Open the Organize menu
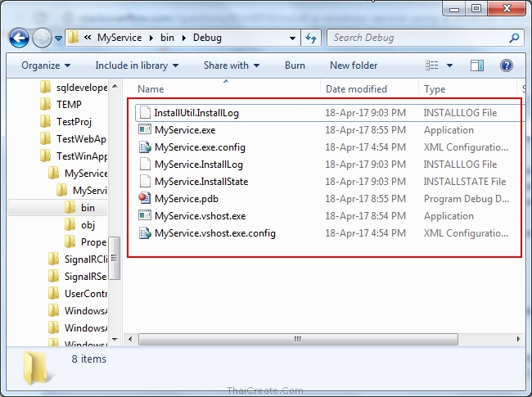Viewport: 532px width, 397px height. [x=46, y=65]
